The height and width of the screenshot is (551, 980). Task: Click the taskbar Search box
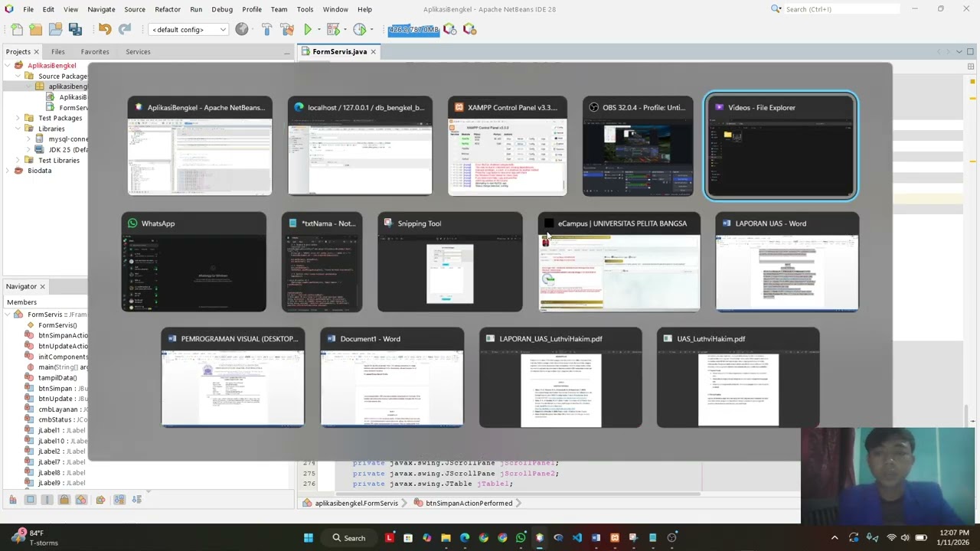pyautogui.click(x=348, y=538)
